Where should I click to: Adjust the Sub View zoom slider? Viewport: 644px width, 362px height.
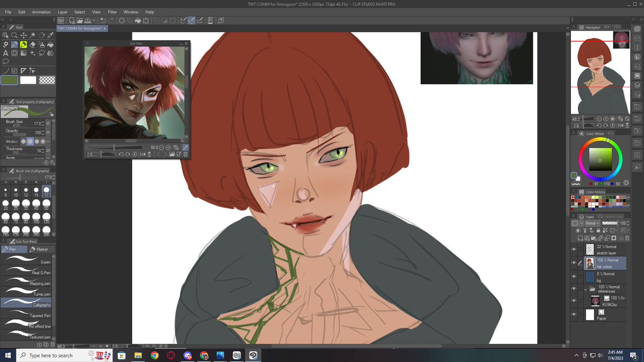(x=114, y=147)
